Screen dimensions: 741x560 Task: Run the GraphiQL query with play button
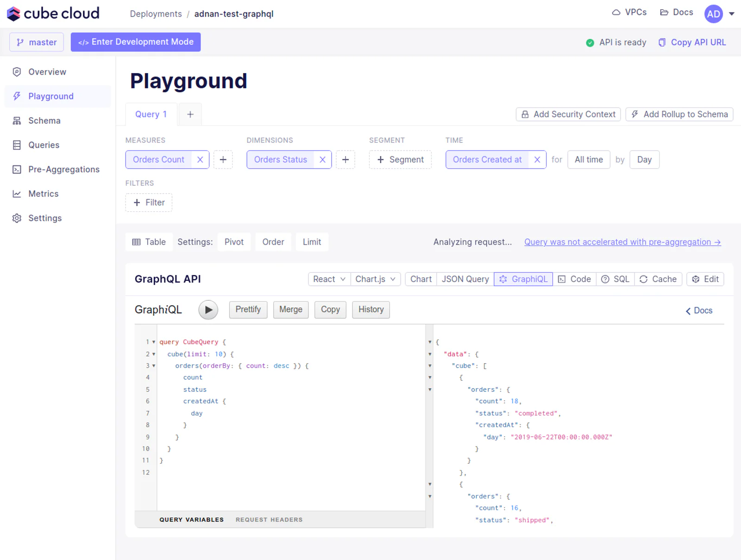pos(208,310)
